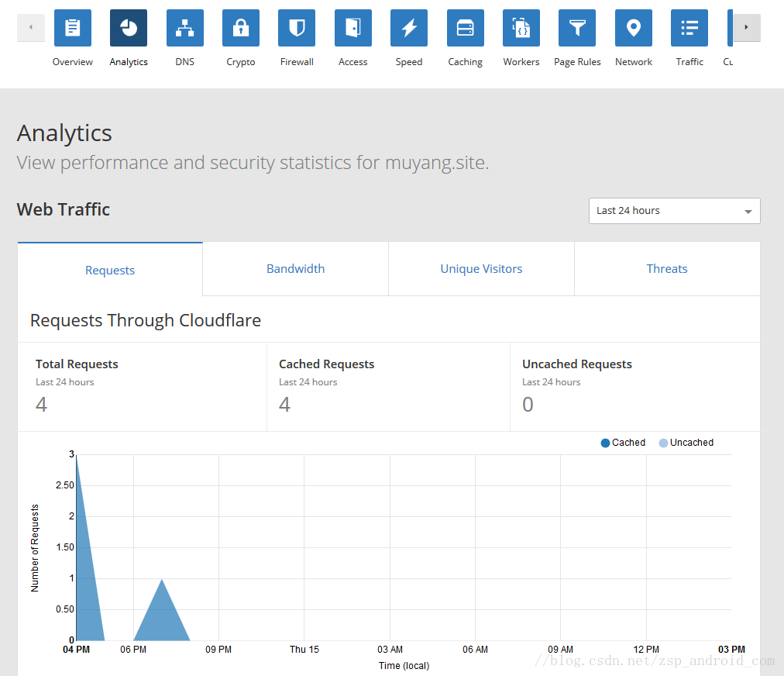The width and height of the screenshot is (784, 676).
Task: Open the Workers code icon
Action: click(x=521, y=28)
